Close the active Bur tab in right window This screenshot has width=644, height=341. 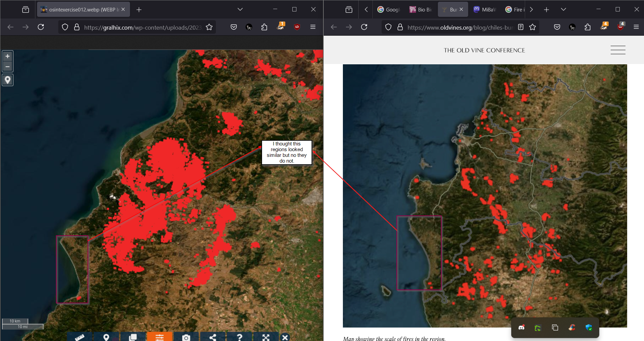(x=461, y=9)
